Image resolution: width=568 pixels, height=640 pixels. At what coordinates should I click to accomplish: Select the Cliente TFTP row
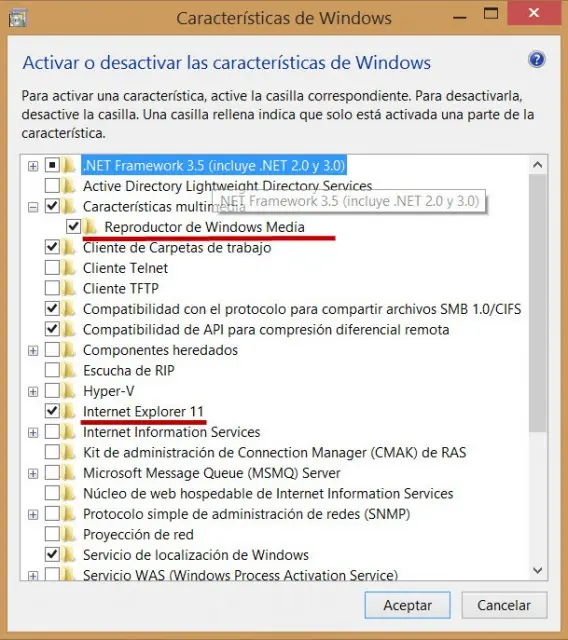tap(120, 289)
